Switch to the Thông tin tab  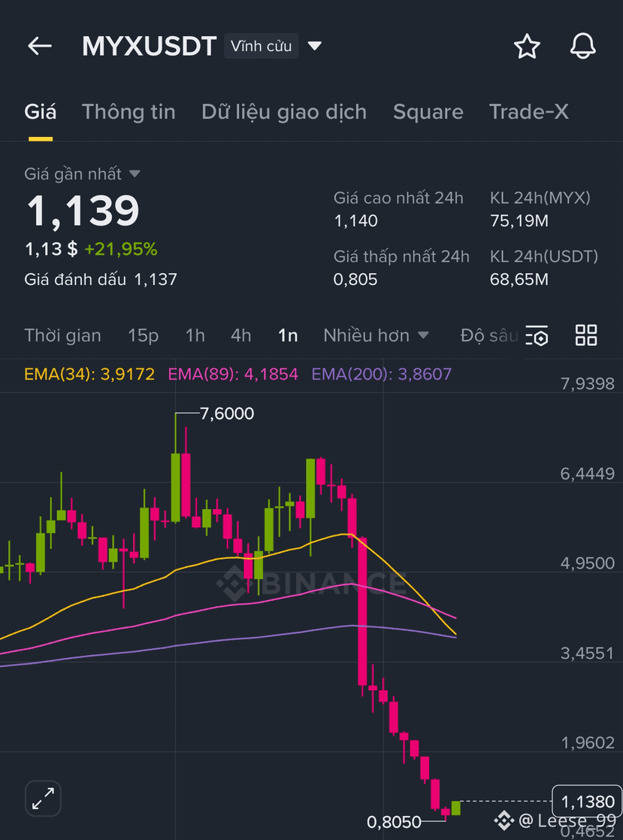point(129,112)
